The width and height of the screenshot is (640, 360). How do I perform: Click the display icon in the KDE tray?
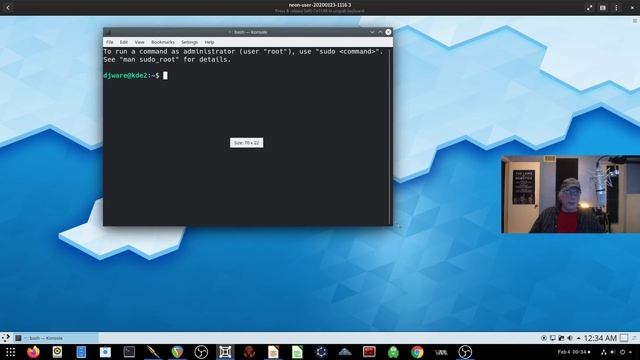[553, 338]
